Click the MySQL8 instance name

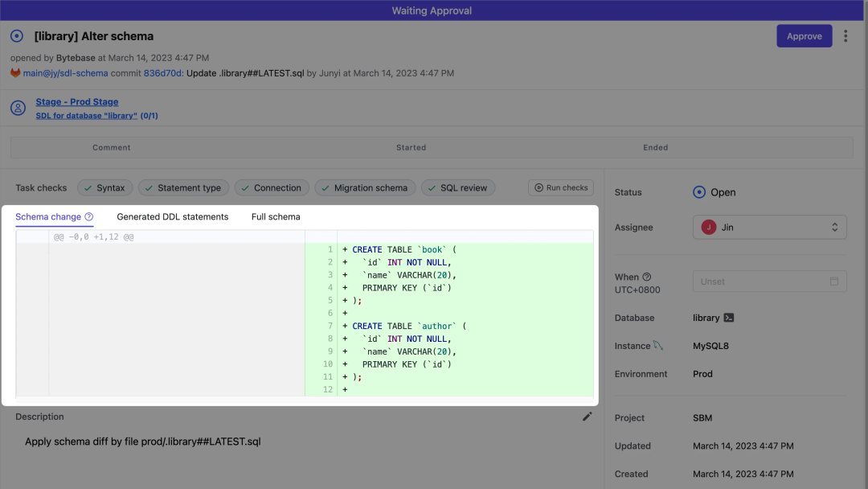[710, 346]
